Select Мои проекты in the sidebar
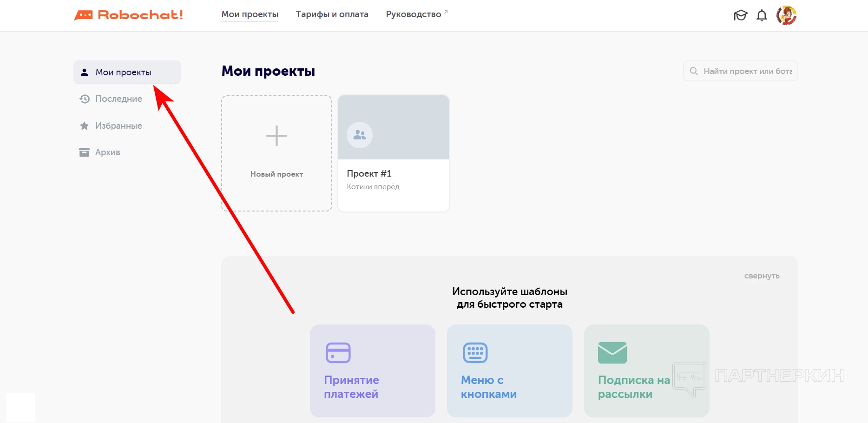 click(123, 73)
